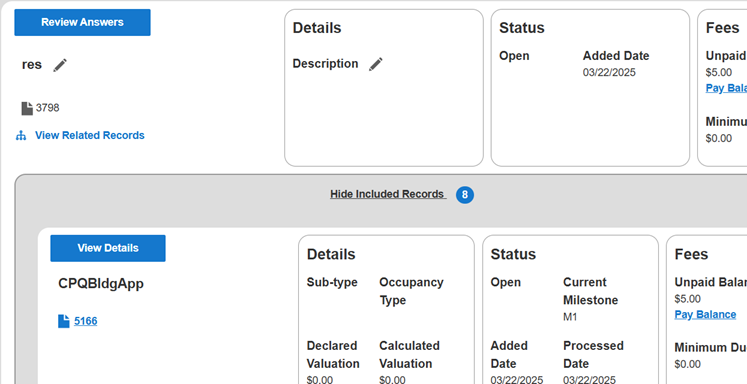747x384 pixels.
Task: Click the Calculated Valuation label
Action: (409, 354)
